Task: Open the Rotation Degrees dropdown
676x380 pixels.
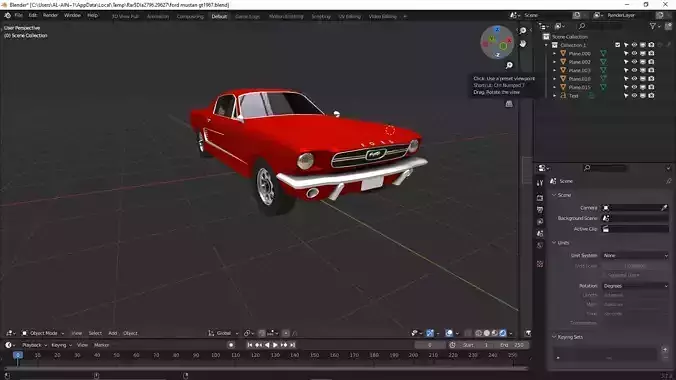Action: point(635,286)
